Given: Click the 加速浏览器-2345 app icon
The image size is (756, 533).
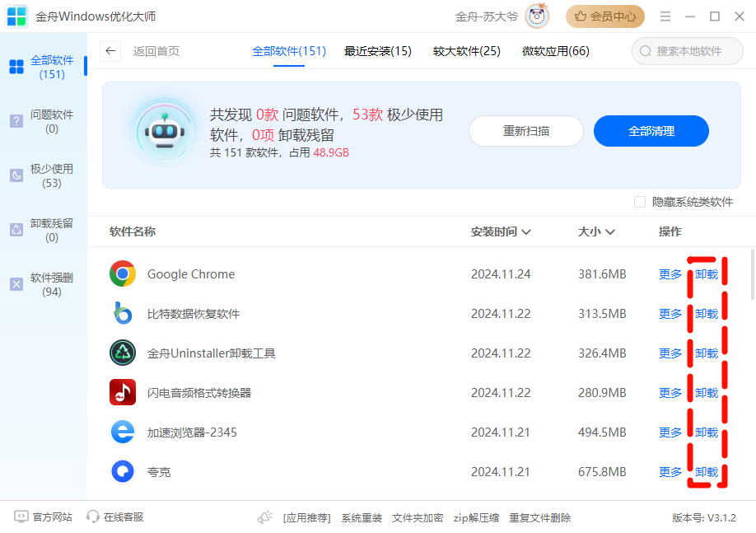Looking at the screenshot, I should [x=123, y=432].
